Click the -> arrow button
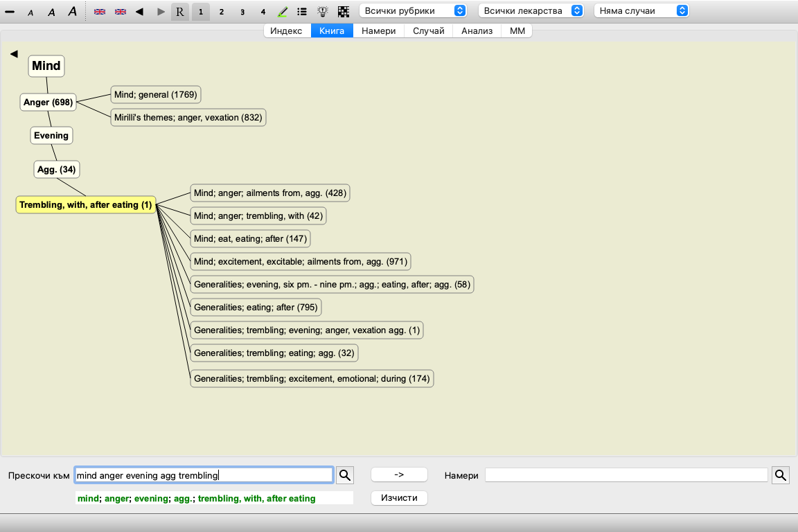Image resolution: width=798 pixels, height=532 pixels. click(399, 475)
